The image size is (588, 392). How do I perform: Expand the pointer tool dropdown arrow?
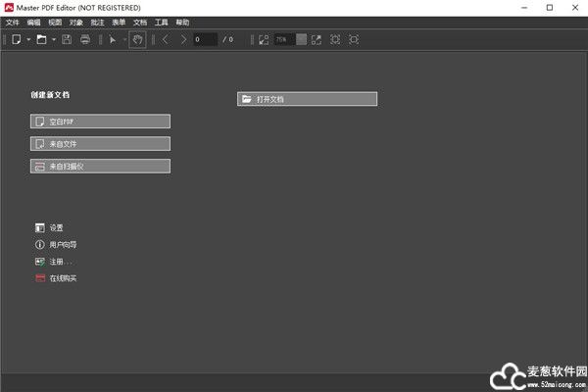(124, 39)
